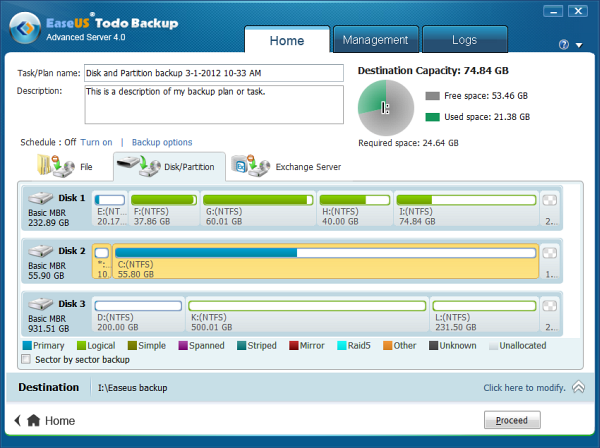This screenshot has width=600, height=448.
Task: Close the Todo Backup window
Action: pyautogui.click(x=578, y=11)
